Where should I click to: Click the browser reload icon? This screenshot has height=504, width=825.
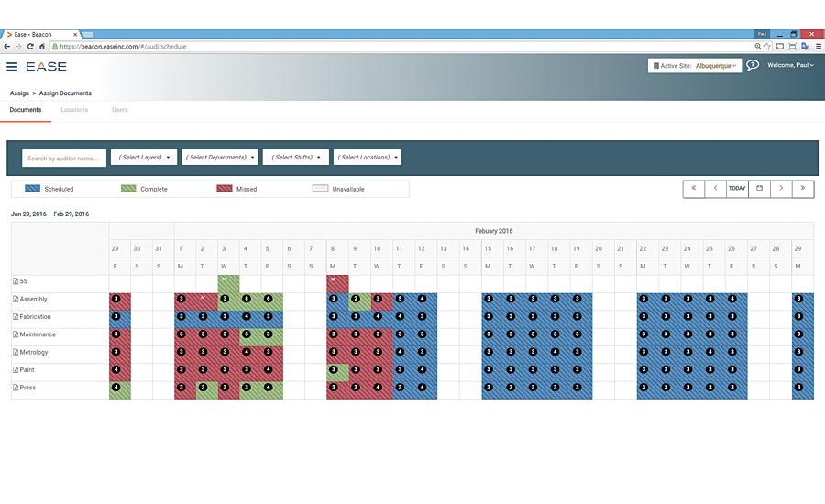click(30, 47)
